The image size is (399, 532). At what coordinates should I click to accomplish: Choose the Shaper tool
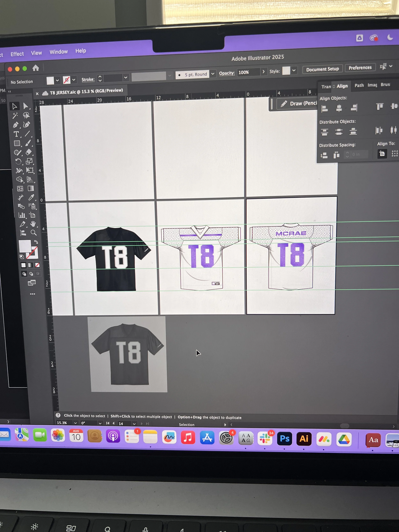click(18, 152)
